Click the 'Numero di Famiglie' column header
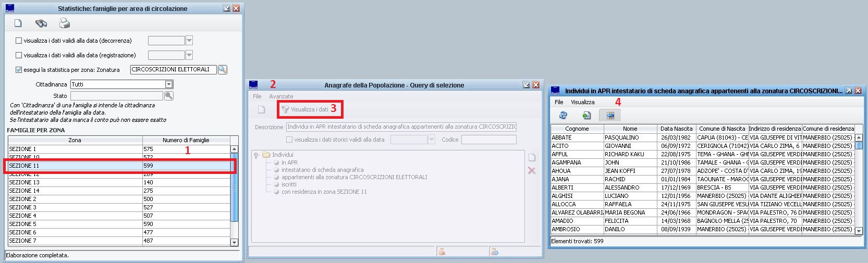The width and height of the screenshot is (868, 263). click(186, 140)
